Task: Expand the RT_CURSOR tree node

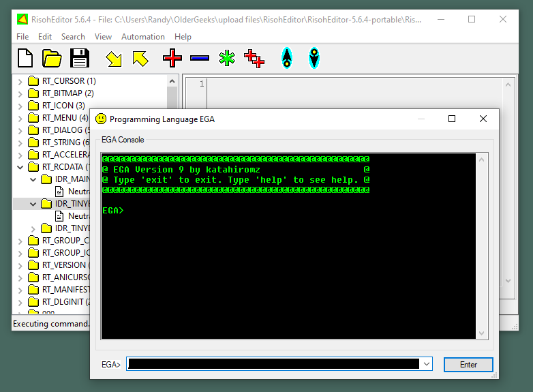Action: coord(20,82)
